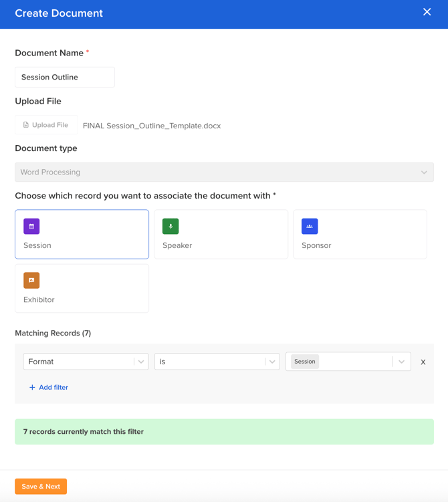The image size is (448, 502).
Task: Click the green Speaker microphone icon
Action: coord(171,227)
